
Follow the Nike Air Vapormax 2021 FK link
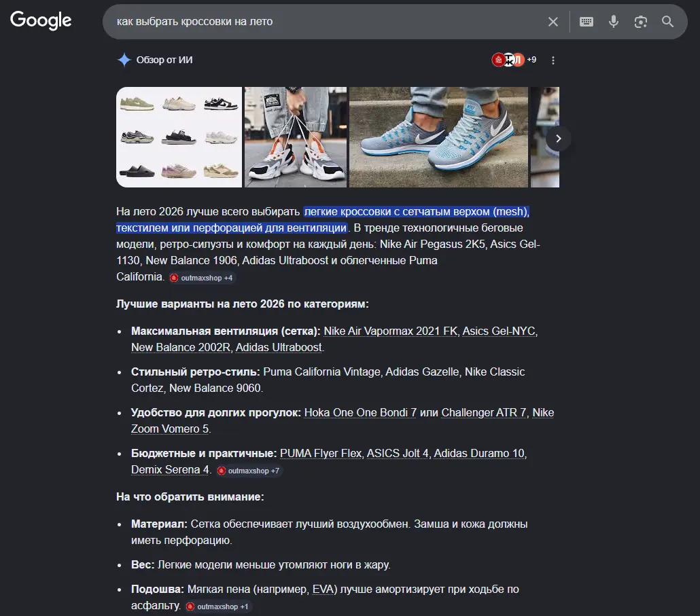click(x=391, y=331)
